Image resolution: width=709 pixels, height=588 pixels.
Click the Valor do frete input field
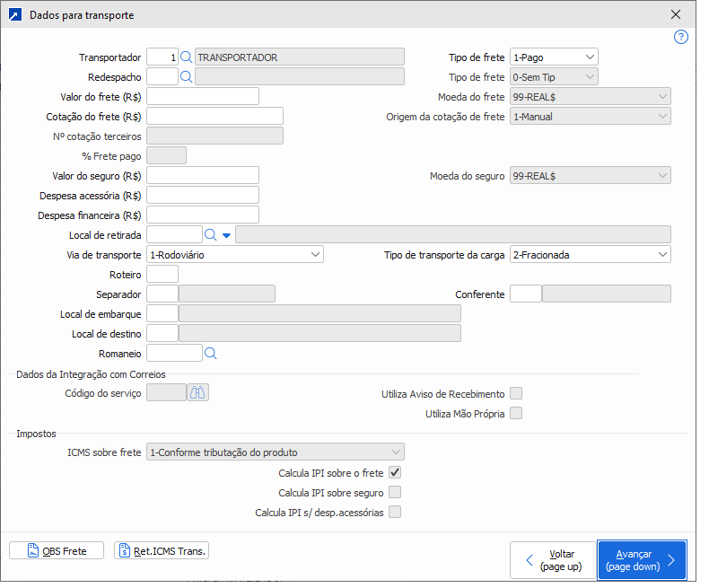[203, 96]
